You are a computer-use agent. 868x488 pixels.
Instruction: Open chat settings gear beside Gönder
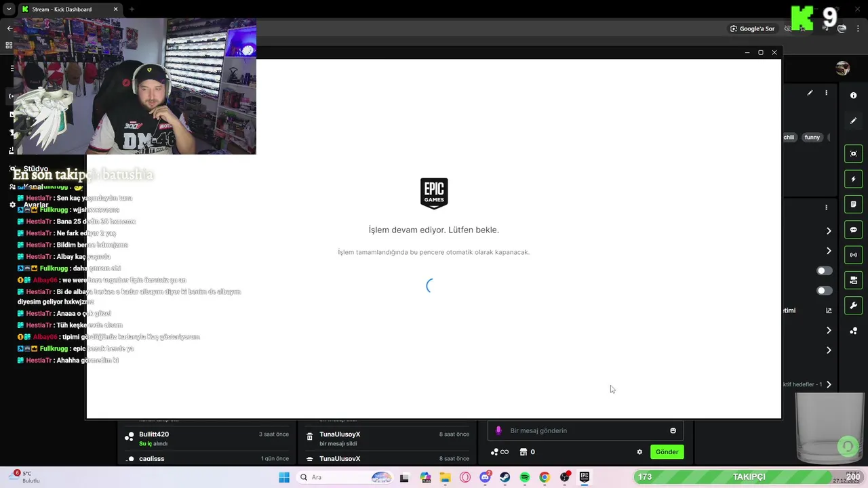[x=639, y=452]
